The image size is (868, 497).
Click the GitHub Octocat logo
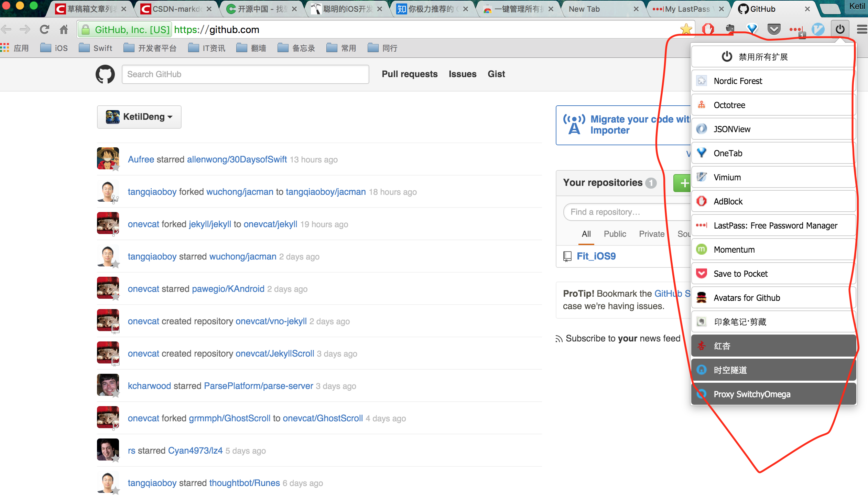coord(105,74)
